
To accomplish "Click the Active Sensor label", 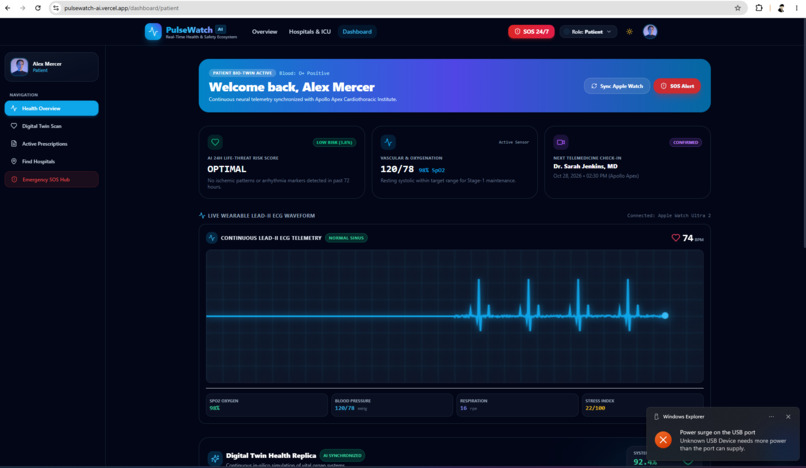I will coord(514,142).
